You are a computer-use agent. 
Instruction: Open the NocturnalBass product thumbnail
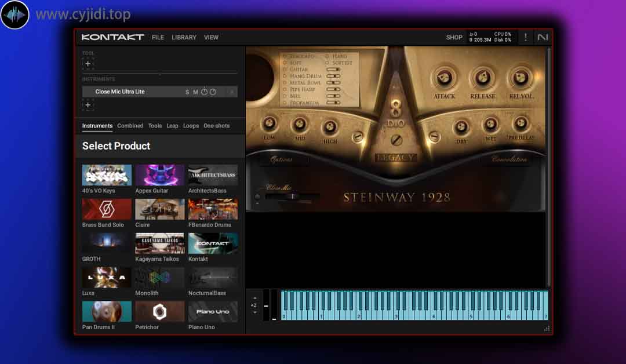(213, 278)
